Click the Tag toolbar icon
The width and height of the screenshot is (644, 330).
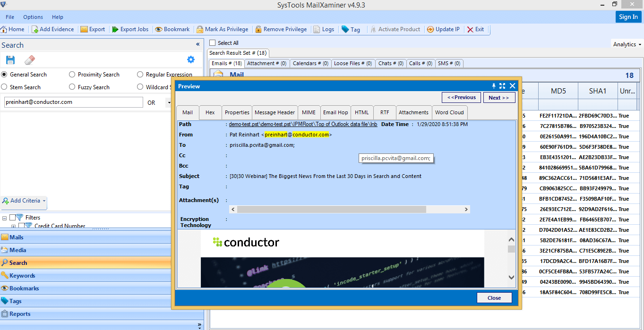[345, 29]
